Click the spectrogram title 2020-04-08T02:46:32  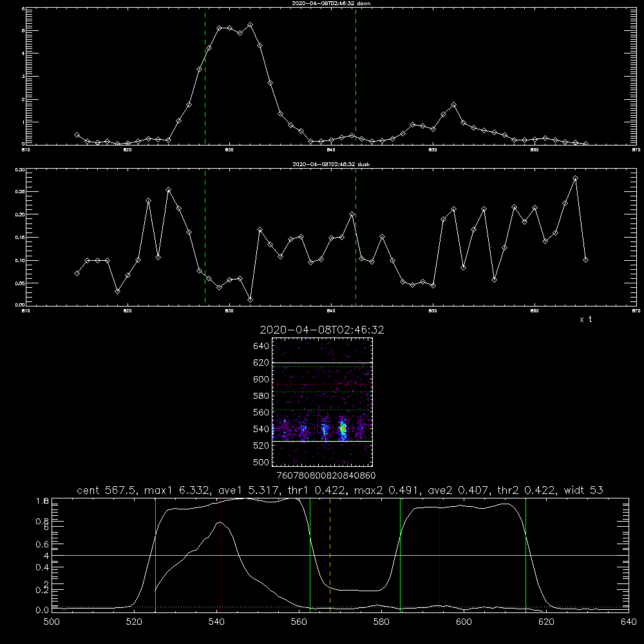[x=322, y=330]
